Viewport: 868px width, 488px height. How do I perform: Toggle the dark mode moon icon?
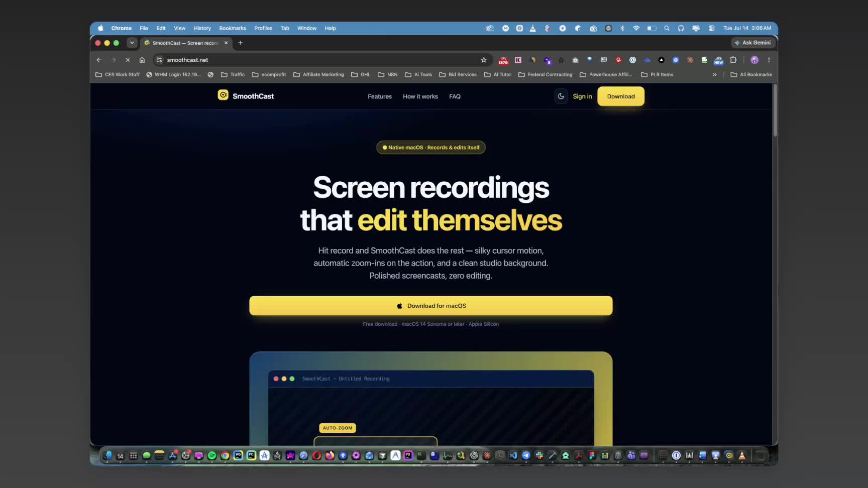pyautogui.click(x=561, y=96)
